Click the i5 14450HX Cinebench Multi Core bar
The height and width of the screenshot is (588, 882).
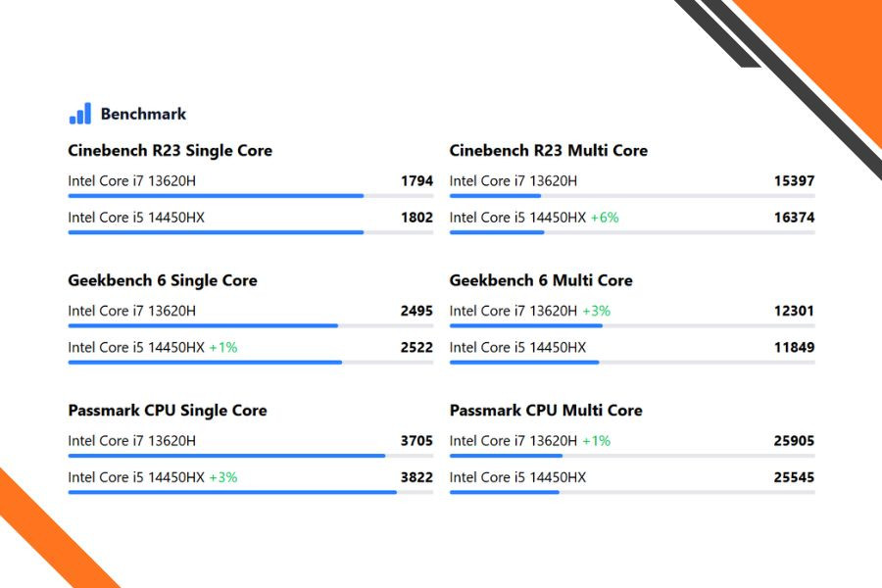point(497,232)
